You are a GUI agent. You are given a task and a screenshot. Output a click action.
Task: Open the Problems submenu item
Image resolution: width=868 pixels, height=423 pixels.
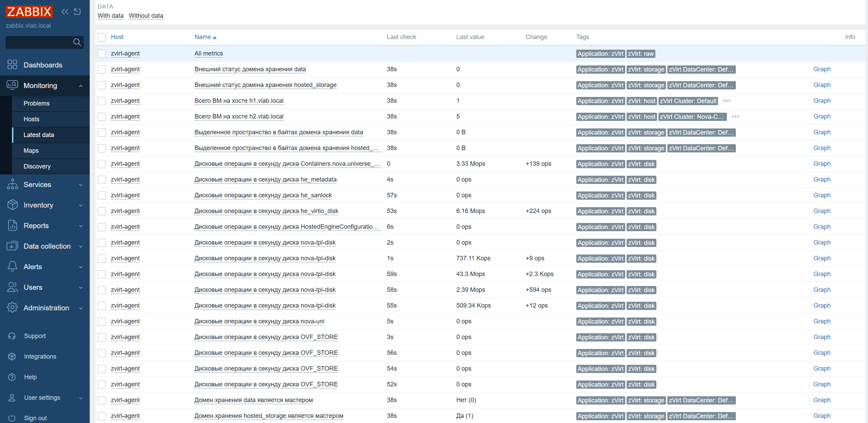click(51, 103)
